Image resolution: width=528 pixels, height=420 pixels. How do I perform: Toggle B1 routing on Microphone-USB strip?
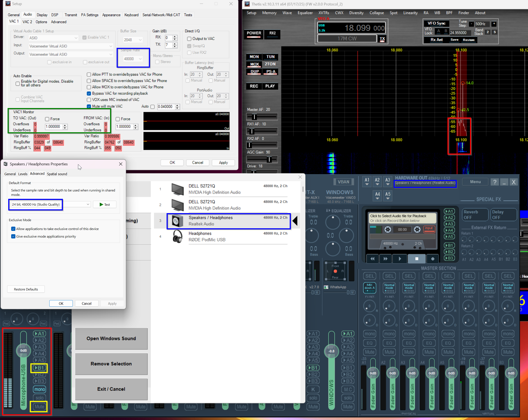39,368
